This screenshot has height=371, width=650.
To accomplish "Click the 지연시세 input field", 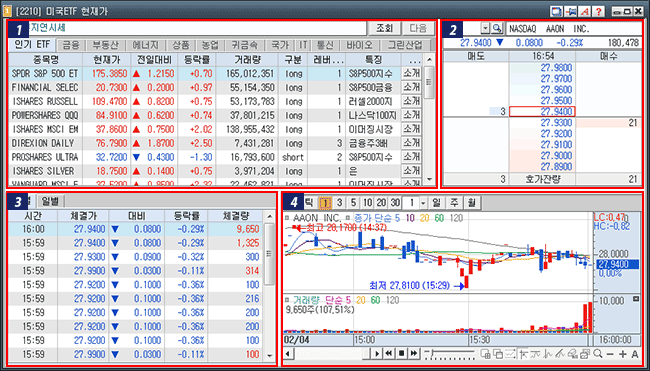I will tap(198, 28).
